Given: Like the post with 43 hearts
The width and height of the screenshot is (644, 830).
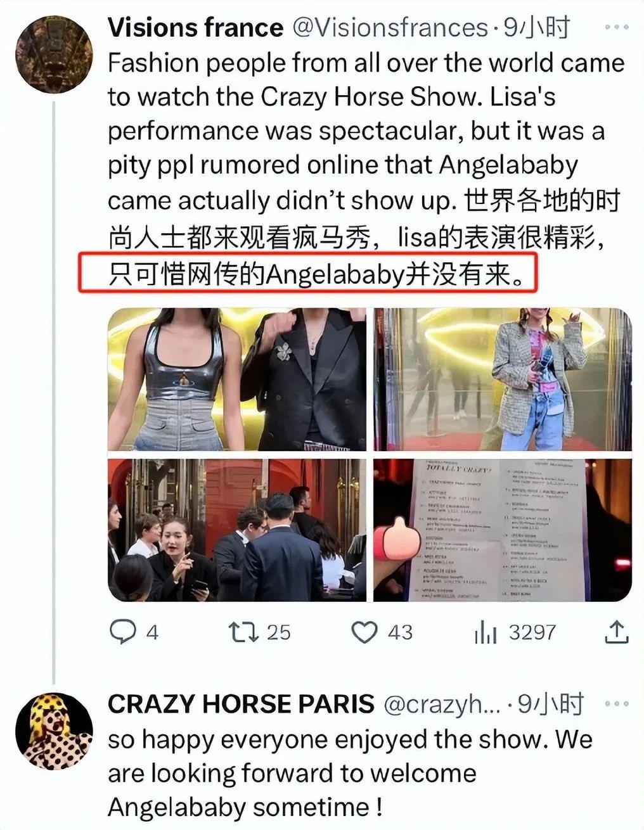Looking at the screenshot, I should 364,632.
